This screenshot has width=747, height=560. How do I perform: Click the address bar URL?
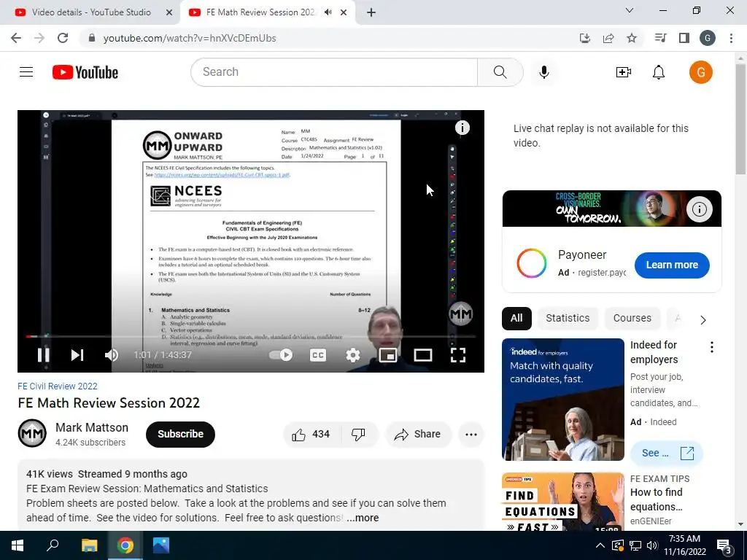coord(190,38)
